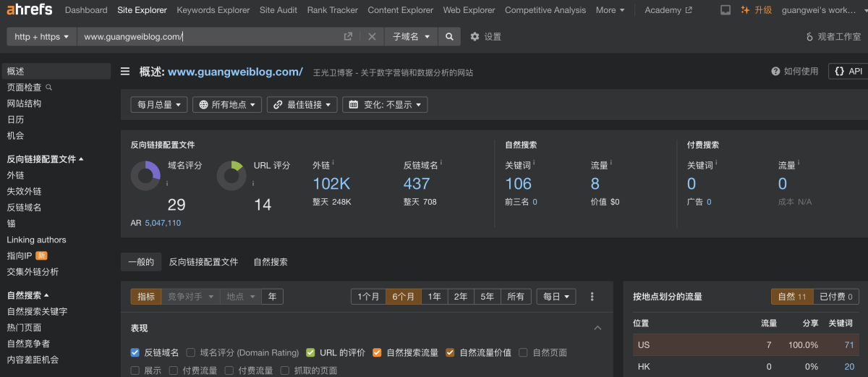Enable 自然页面 checkbox
868x377 pixels.
coord(523,352)
